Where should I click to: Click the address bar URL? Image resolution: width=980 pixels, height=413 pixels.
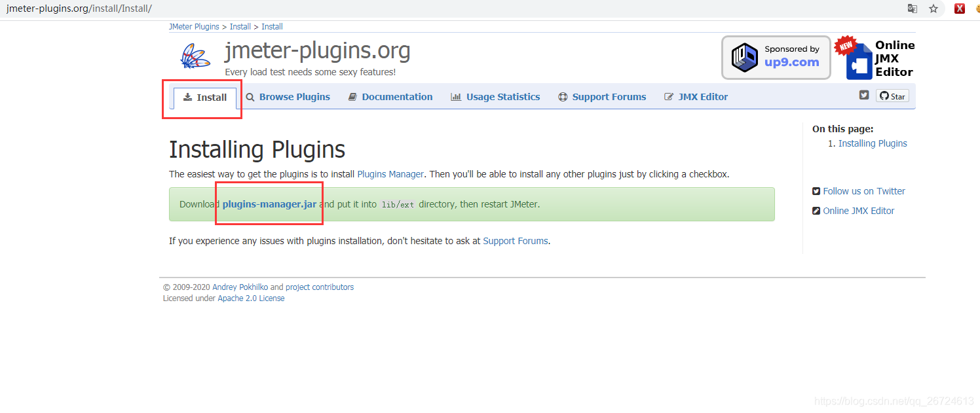[x=79, y=9]
